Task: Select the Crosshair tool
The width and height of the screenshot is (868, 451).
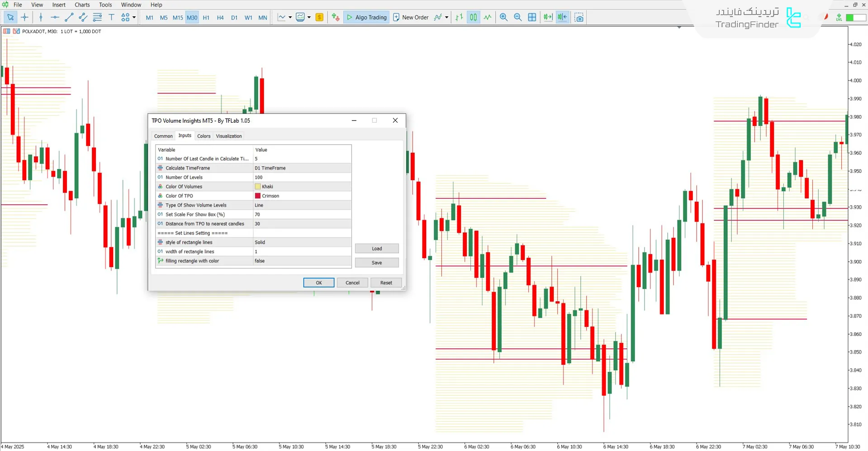Action: click(25, 17)
